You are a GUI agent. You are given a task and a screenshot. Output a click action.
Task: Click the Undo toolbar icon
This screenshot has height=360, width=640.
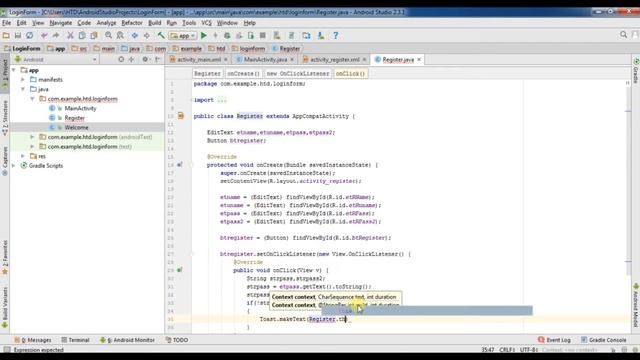coord(44,36)
